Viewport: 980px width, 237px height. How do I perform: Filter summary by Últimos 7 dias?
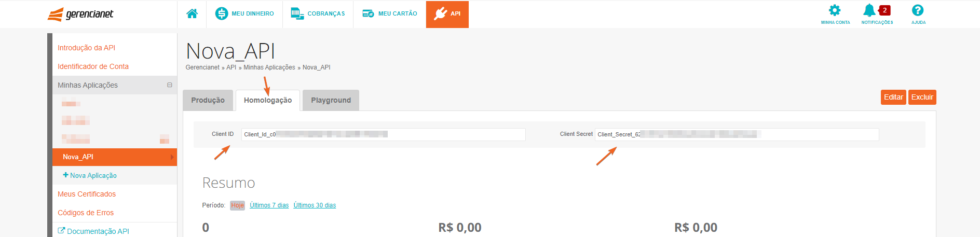pos(269,205)
